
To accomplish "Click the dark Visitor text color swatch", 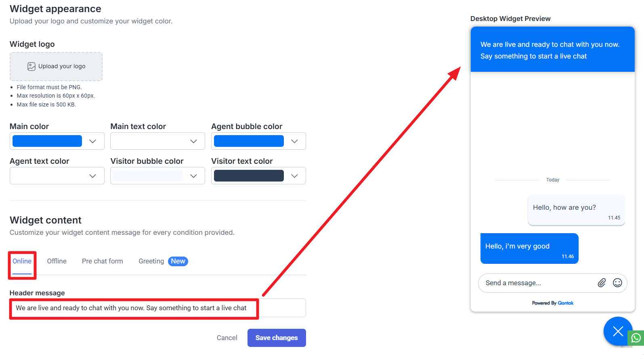I will [249, 176].
